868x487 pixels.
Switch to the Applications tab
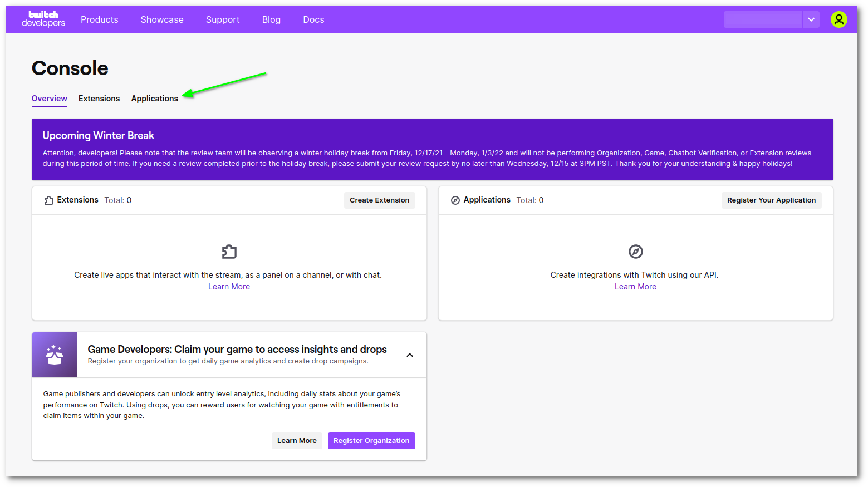click(155, 99)
